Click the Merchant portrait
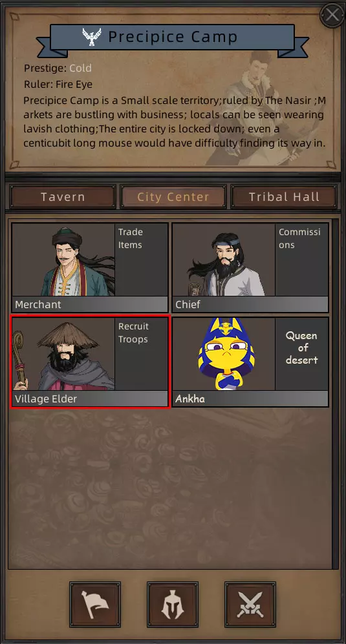This screenshot has width=346, height=644. pos(63,260)
